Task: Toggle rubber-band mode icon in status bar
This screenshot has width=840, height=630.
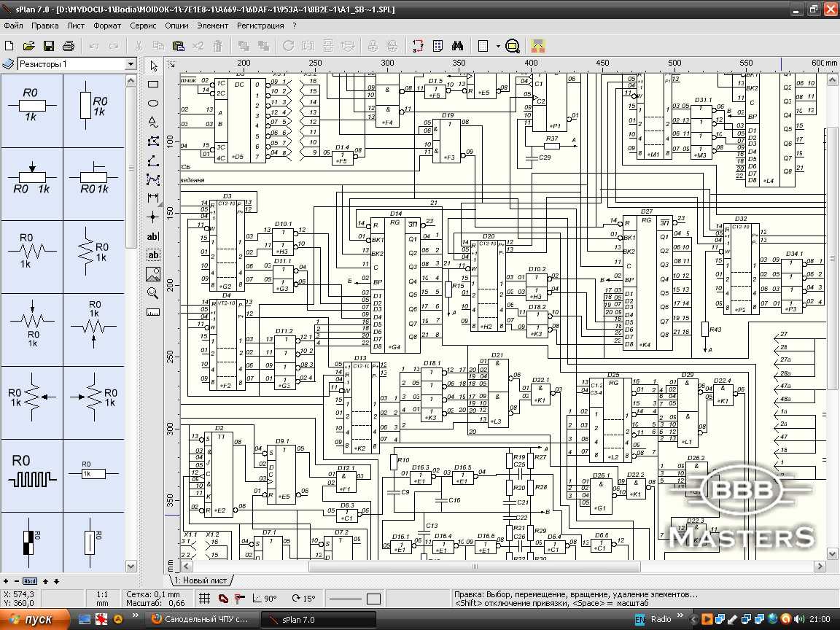Action: tap(223, 599)
